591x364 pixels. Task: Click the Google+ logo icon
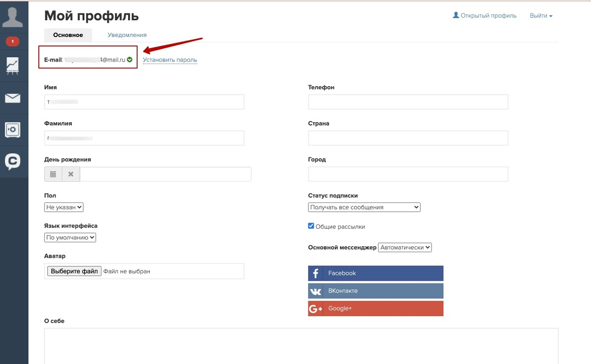coord(315,309)
